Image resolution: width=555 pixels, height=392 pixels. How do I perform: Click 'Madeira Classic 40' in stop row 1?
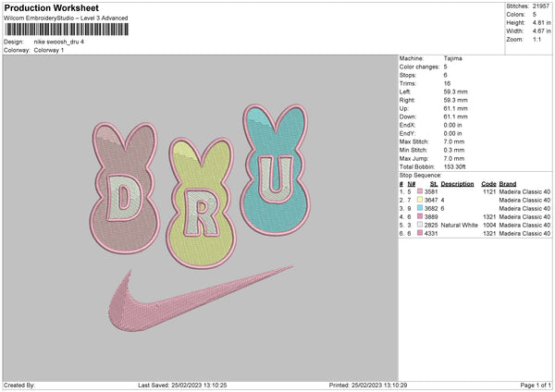pos(524,191)
